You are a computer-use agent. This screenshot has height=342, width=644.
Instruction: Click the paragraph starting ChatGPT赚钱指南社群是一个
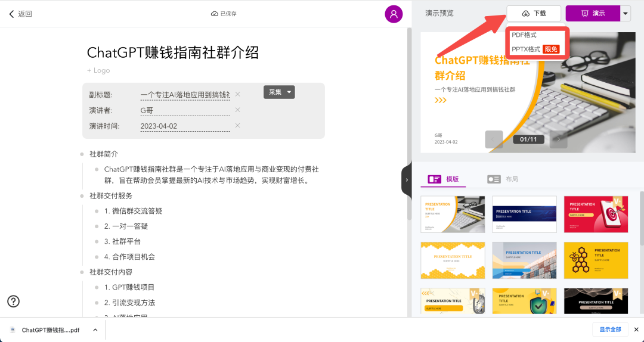(212, 175)
